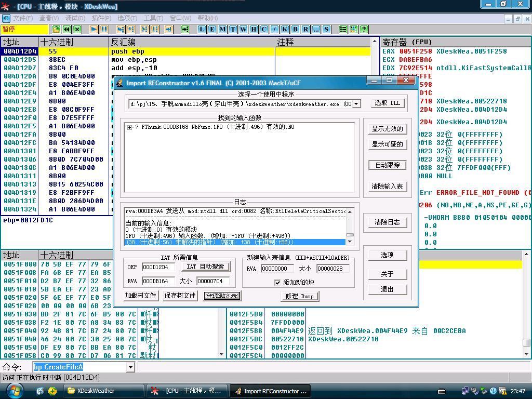Click the 显示可疑的 button

click(x=387, y=144)
